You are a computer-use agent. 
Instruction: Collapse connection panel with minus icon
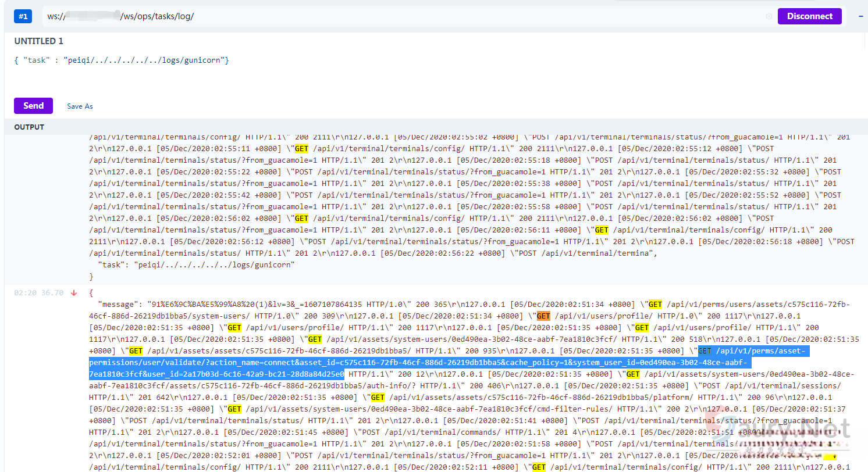pyautogui.click(x=860, y=16)
